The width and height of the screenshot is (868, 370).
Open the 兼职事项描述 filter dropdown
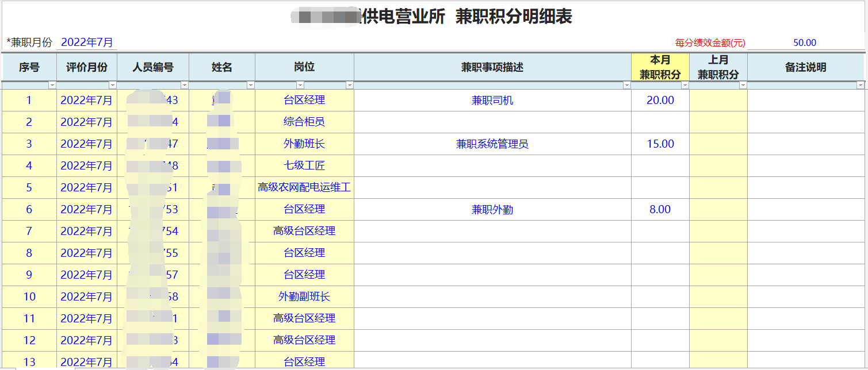pos(627,85)
